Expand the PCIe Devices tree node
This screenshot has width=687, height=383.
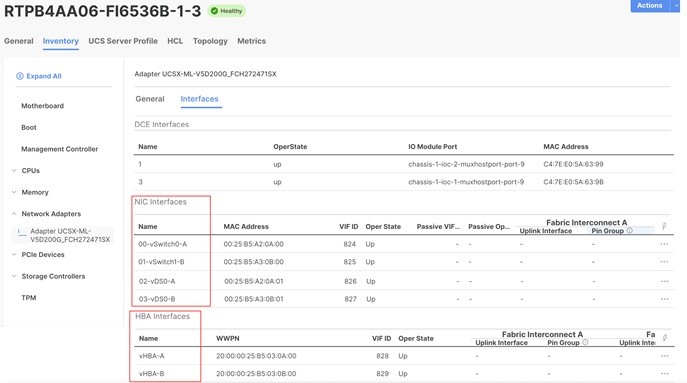(14, 254)
